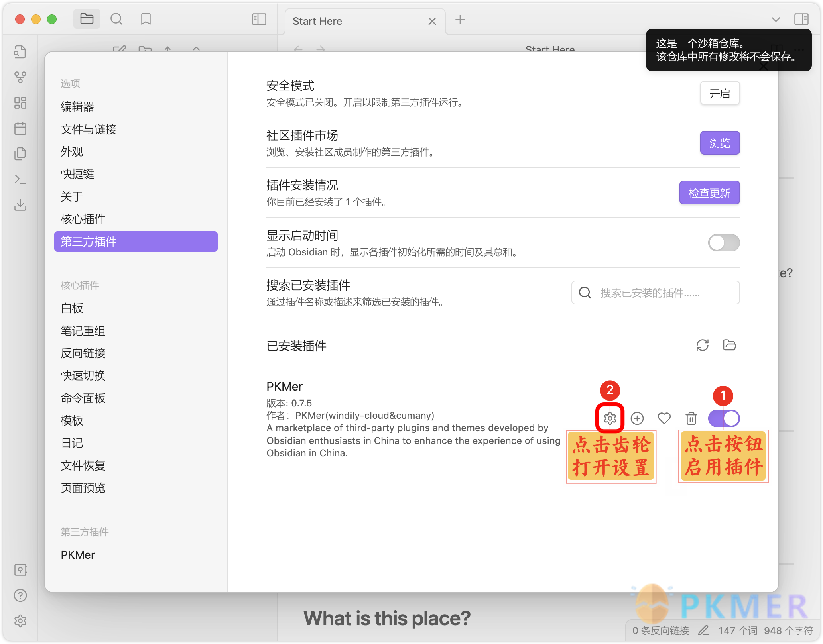Select 关于 in settings sidebar

click(136, 196)
